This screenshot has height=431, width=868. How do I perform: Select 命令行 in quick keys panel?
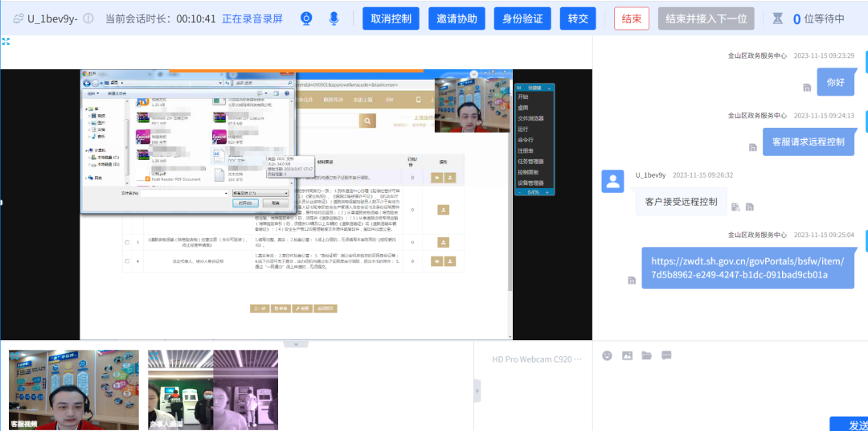pos(525,140)
